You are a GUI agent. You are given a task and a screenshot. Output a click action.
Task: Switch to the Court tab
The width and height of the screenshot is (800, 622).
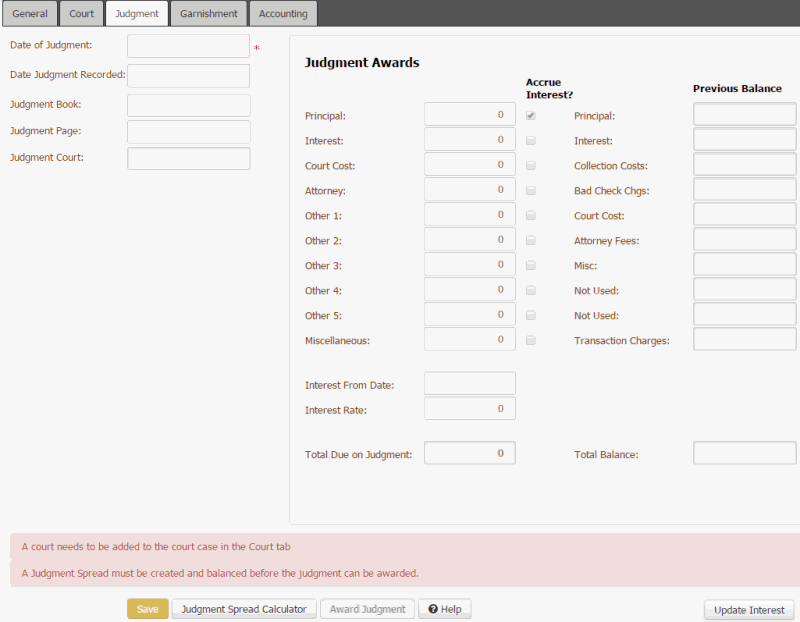tap(80, 13)
